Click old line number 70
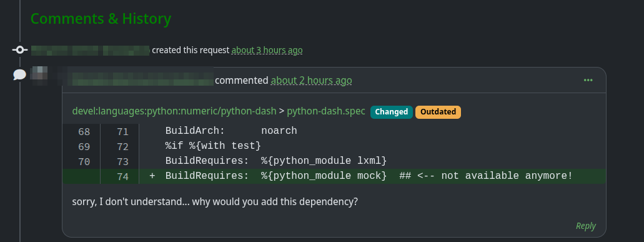This screenshot has height=242, width=644. [84, 161]
